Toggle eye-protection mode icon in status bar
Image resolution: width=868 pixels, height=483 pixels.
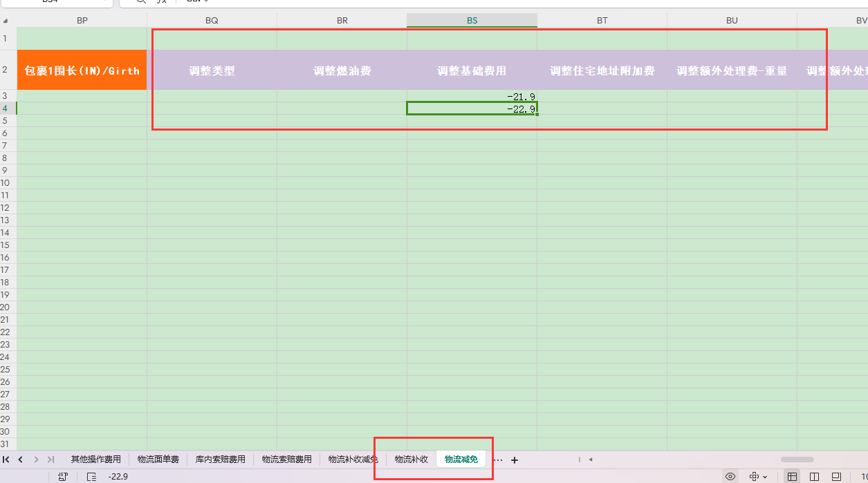click(730, 477)
